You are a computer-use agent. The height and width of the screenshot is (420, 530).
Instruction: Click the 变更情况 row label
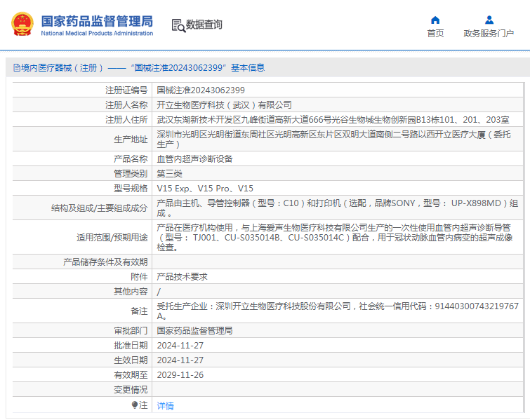click(x=131, y=390)
